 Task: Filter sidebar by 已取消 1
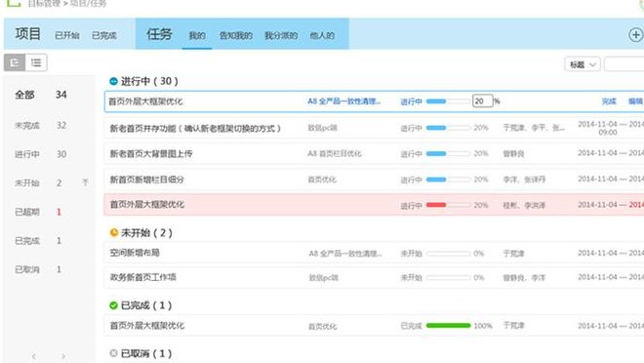pyautogui.click(x=38, y=269)
